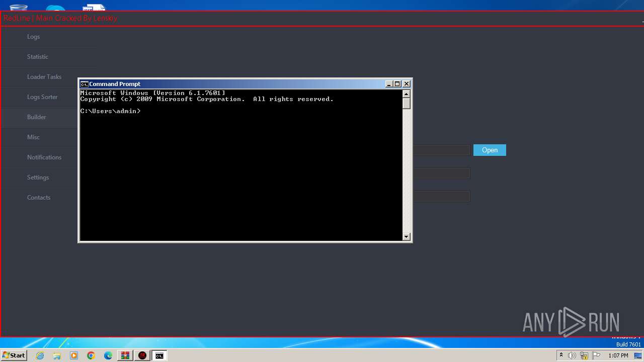Click the Command Prompt scrollbar down arrow
The height and width of the screenshot is (362, 644).
407,236
